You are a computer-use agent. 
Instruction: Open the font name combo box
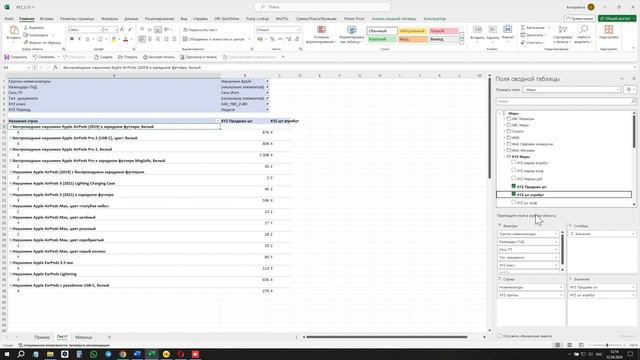coord(85,30)
